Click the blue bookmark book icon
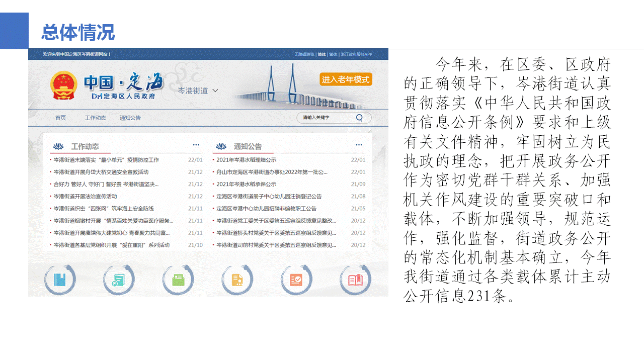Image resolution: width=644 pixels, height=362 pixels. [60, 279]
